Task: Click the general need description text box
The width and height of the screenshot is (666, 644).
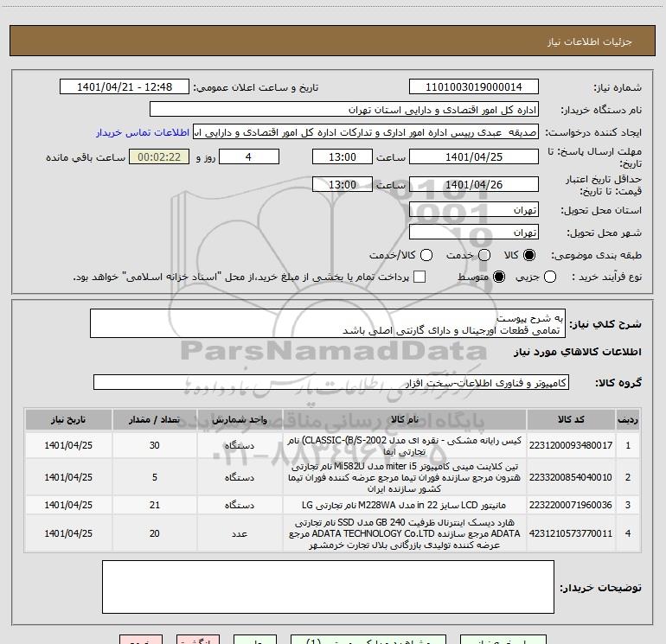Action: (328, 323)
